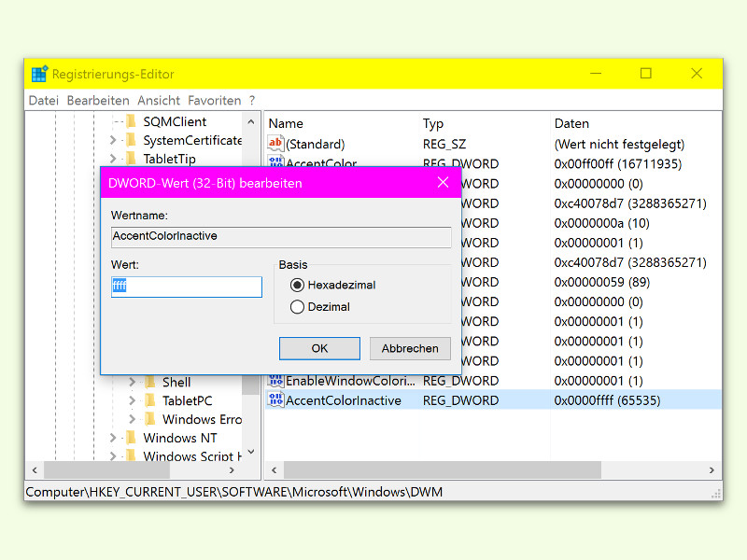This screenshot has height=560, width=747.
Task: Close the DWORD-Wert edit dialog
Action: click(x=443, y=183)
